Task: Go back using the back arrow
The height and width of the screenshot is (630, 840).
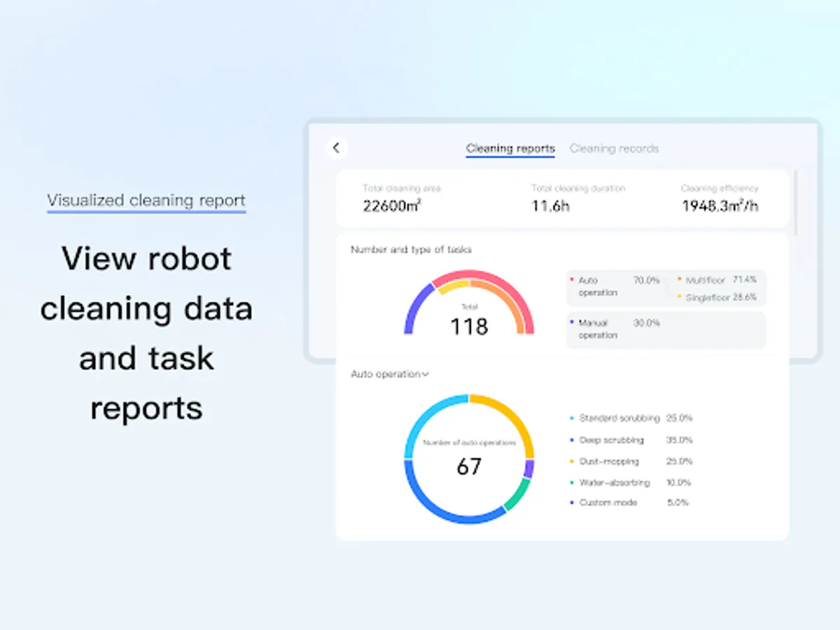Action: [x=337, y=148]
